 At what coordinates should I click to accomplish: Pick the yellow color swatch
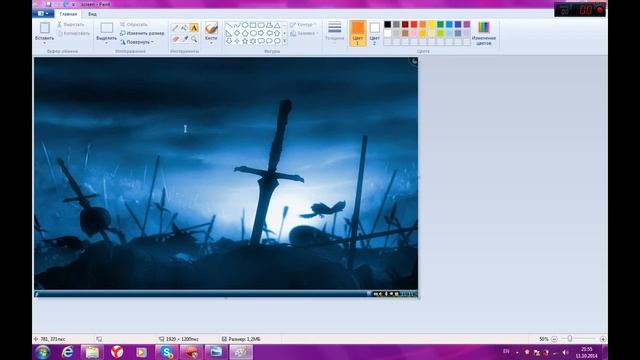click(x=432, y=24)
